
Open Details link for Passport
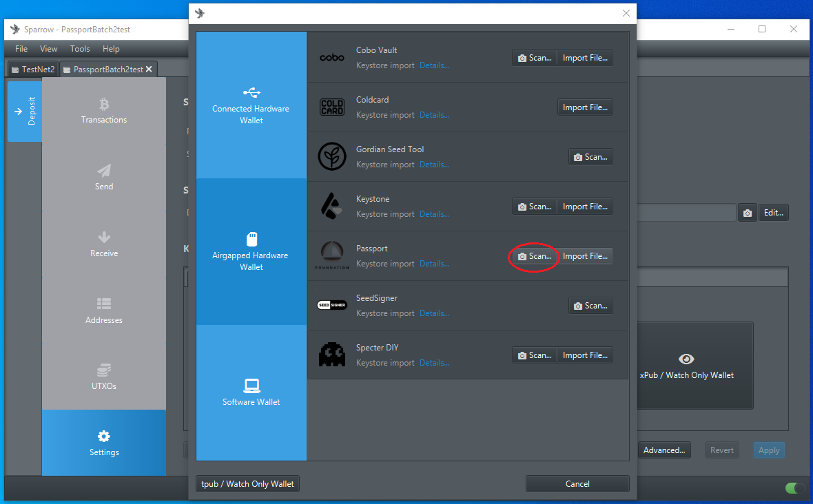coord(435,264)
